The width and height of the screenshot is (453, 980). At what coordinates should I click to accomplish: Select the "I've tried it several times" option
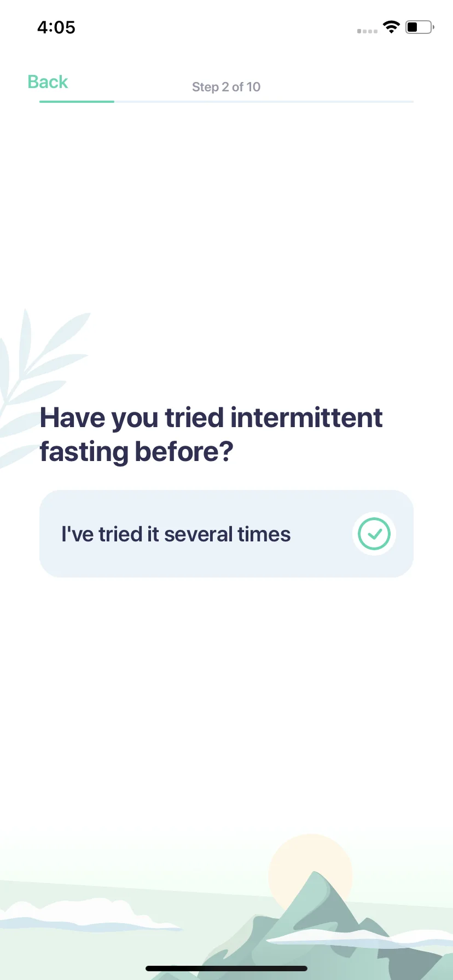(226, 534)
